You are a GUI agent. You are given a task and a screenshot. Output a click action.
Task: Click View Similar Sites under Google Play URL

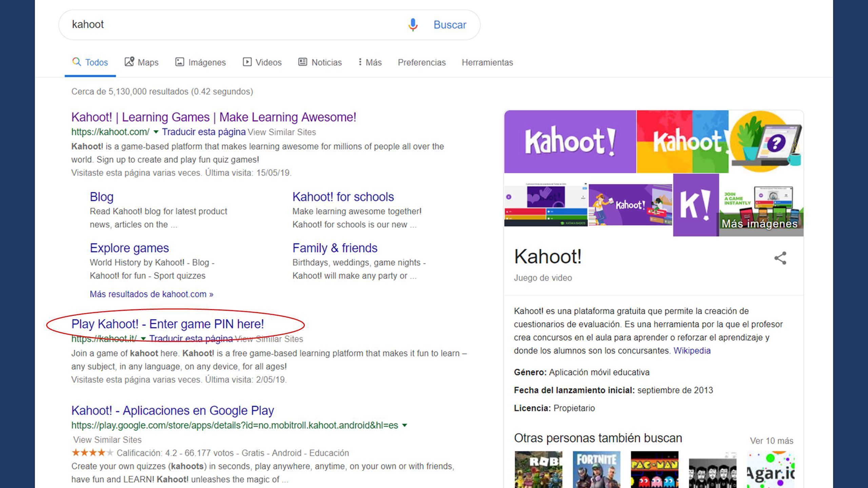click(107, 440)
